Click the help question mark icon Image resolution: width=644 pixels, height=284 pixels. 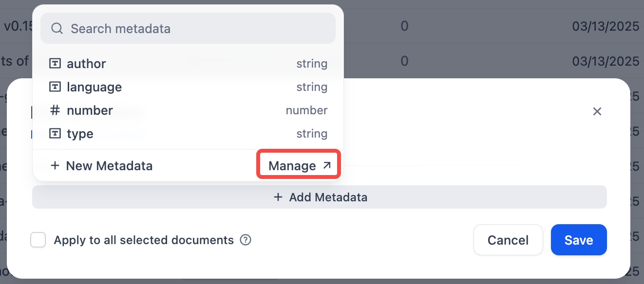tap(246, 240)
